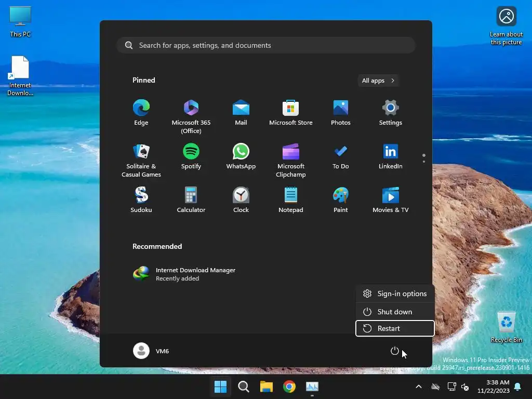Open taskbar Search

pos(243,387)
